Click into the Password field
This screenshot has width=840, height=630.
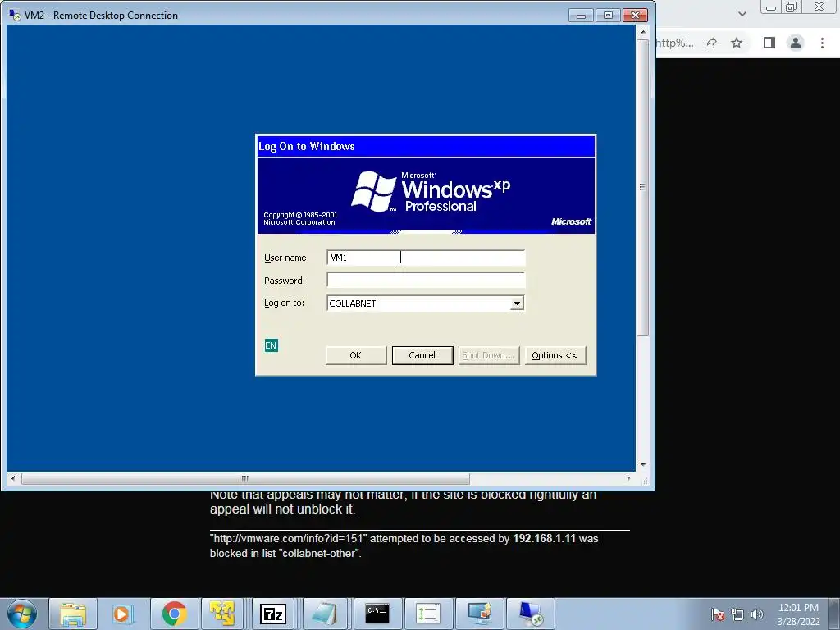tap(426, 281)
